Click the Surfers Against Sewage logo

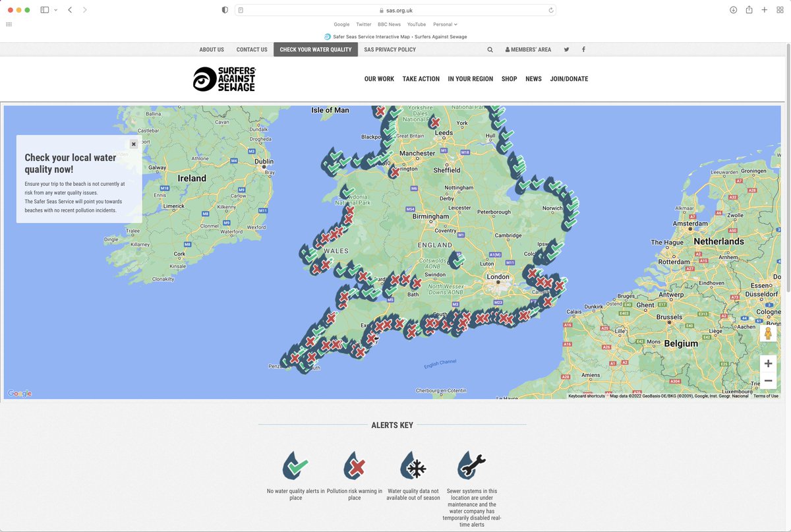tap(224, 79)
